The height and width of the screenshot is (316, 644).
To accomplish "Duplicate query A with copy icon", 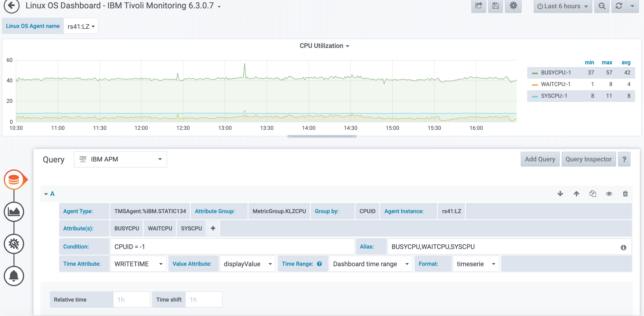I will 593,194.
